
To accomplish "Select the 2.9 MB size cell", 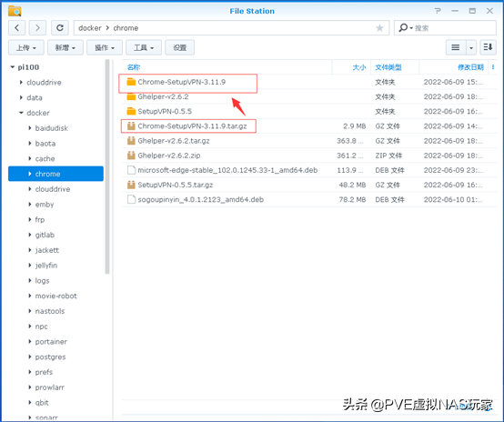I will point(354,126).
